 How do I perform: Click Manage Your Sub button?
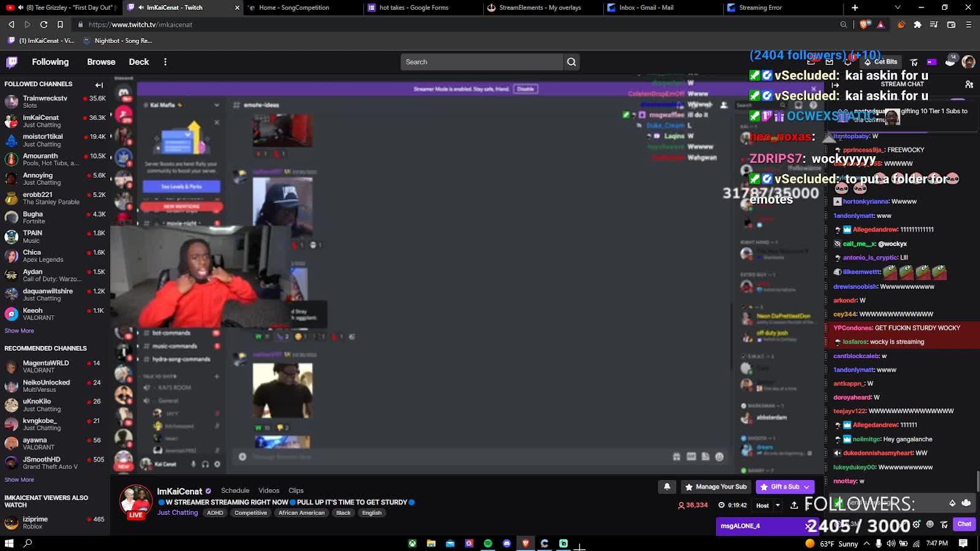tap(715, 487)
